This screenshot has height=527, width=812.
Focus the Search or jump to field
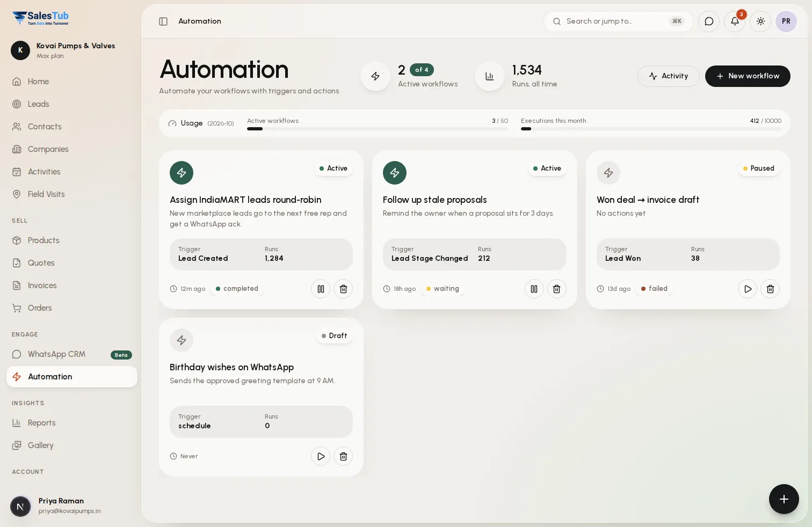pos(619,21)
